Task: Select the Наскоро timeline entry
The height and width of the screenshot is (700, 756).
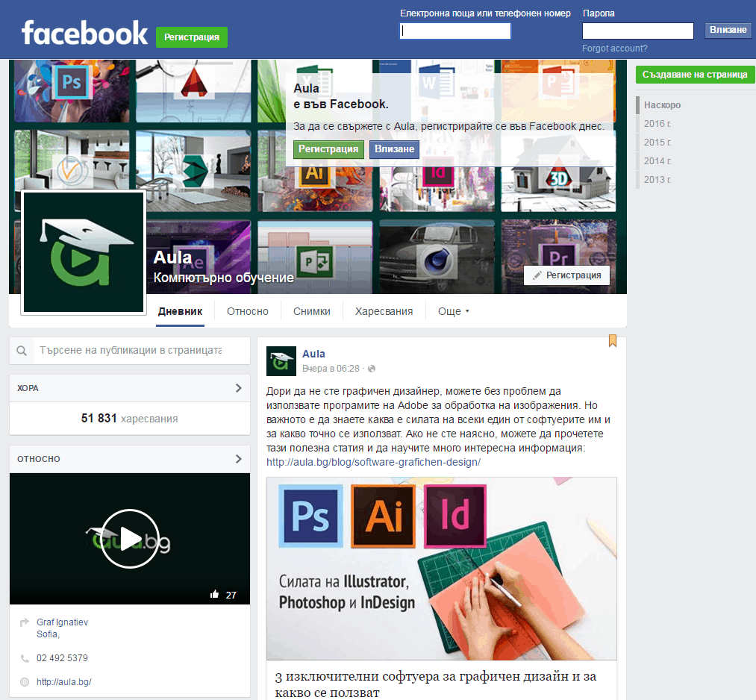Action: 662,105
